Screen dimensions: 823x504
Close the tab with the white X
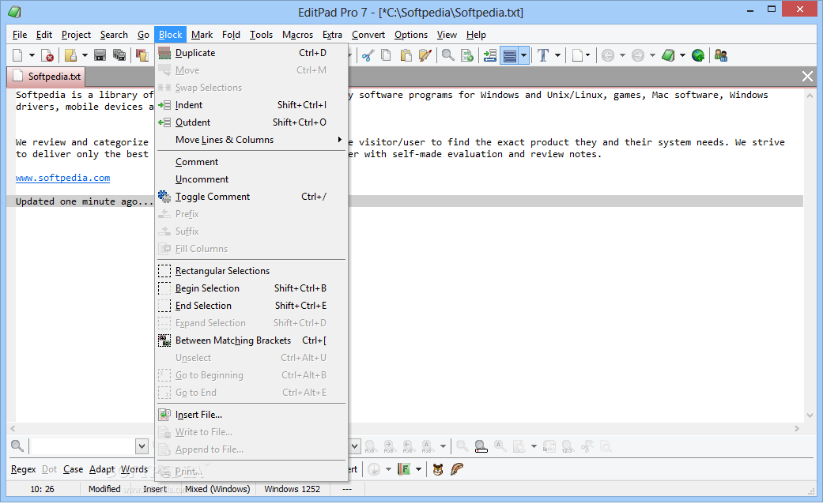(x=807, y=77)
